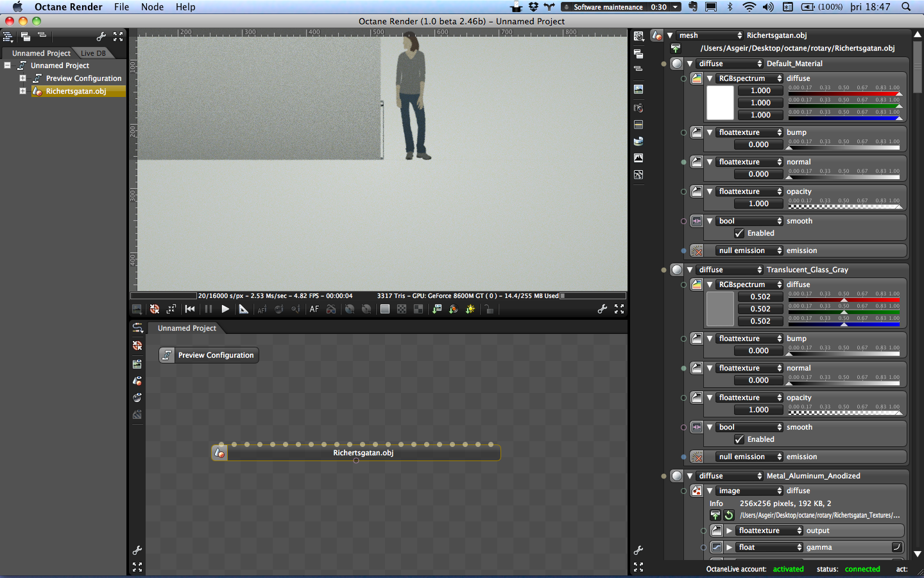
Task: Collapse the Translucent_Glass_Gray material section
Action: [x=690, y=270]
